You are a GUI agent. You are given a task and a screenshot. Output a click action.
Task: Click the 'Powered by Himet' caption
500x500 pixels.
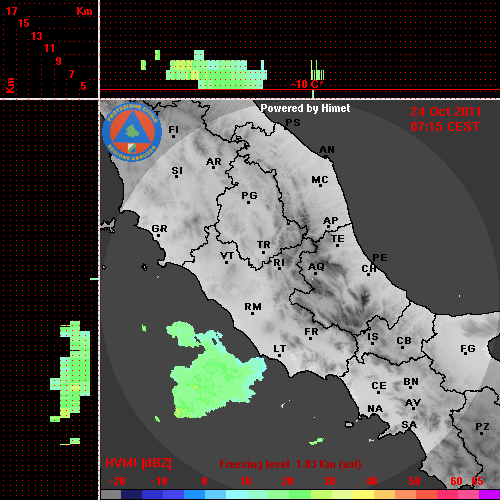coord(305,108)
